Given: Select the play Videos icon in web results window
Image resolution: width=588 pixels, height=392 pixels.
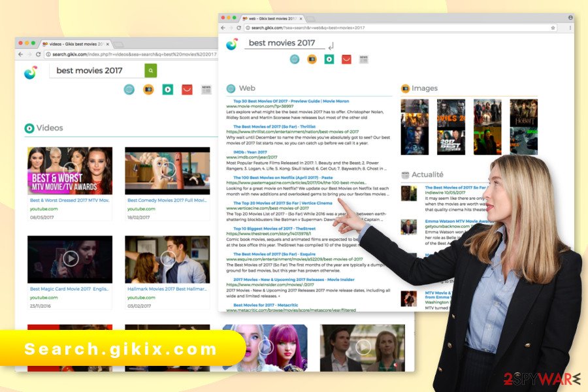Looking at the screenshot, I should click(329, 59).
